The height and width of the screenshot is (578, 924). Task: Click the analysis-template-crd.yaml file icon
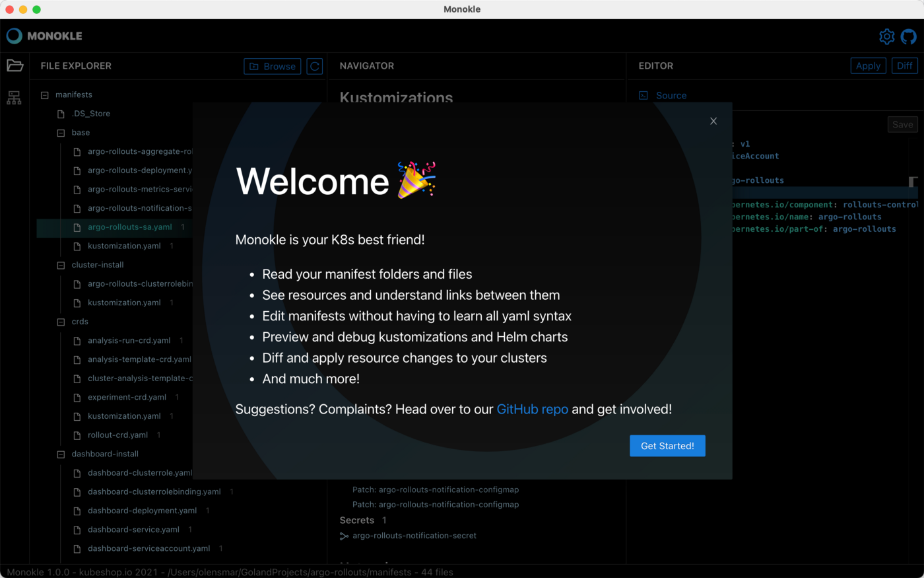coord(77,359)
